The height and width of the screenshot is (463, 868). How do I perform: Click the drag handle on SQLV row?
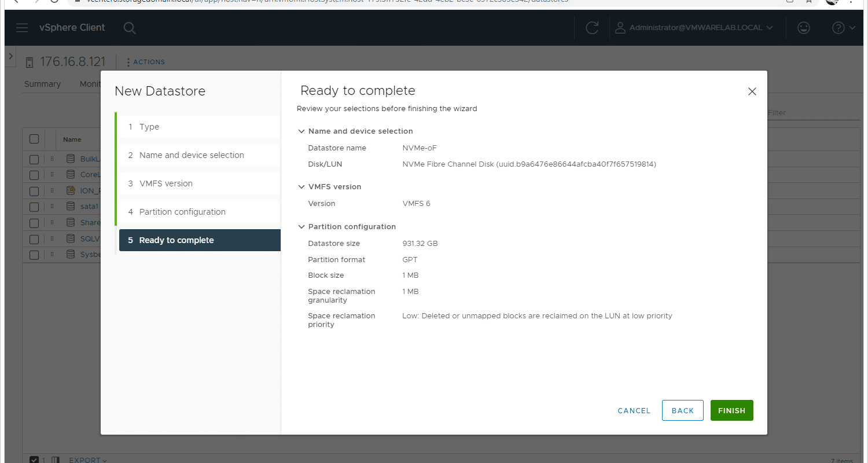coord(52,238)
